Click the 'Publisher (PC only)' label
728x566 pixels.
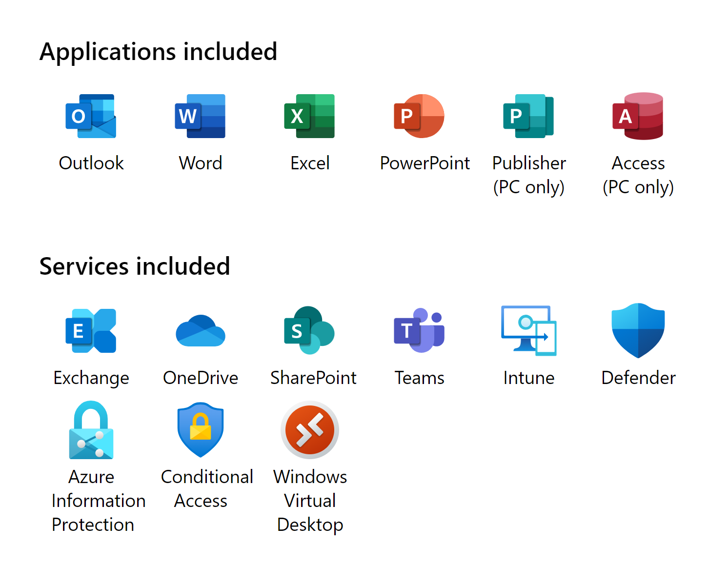529,175
